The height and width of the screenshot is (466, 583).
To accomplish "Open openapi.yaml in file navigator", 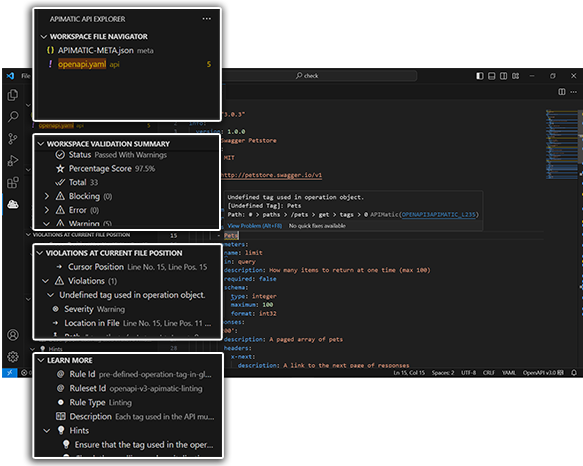I will [126, 64].
